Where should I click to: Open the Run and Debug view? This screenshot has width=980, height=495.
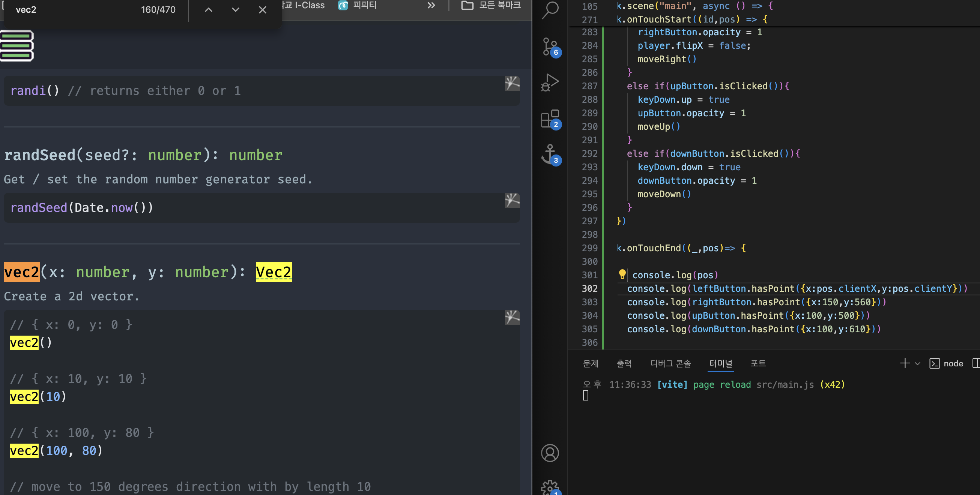(x=550, y=82)
